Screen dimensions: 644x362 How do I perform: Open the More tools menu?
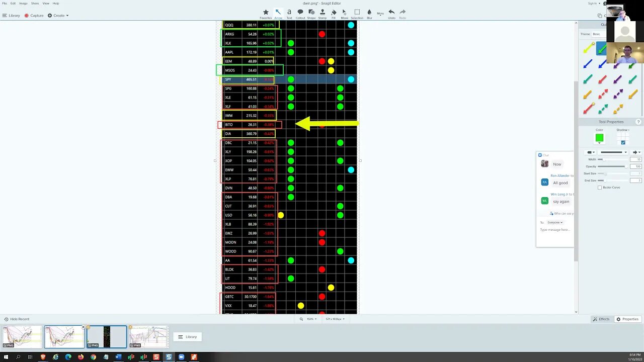tap(380, 14)
